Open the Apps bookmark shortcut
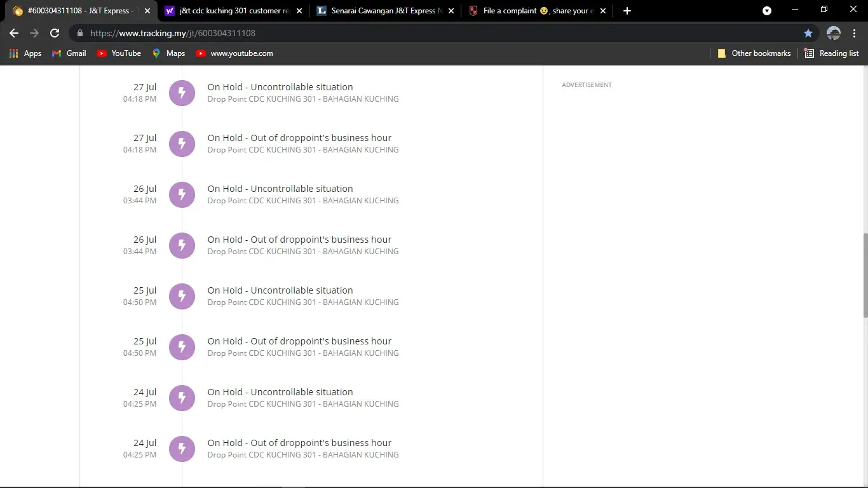 [25, 53]
